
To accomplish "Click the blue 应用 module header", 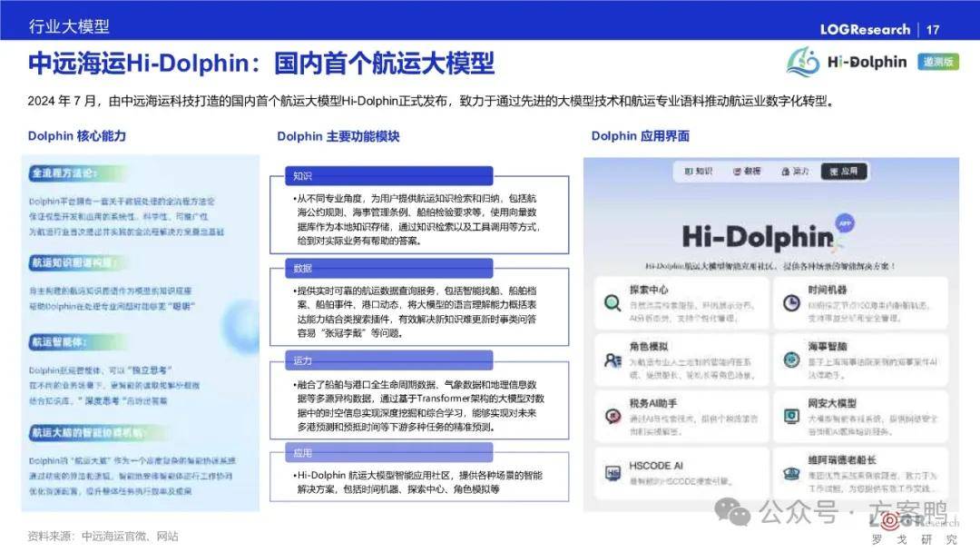I will (388, 453).
